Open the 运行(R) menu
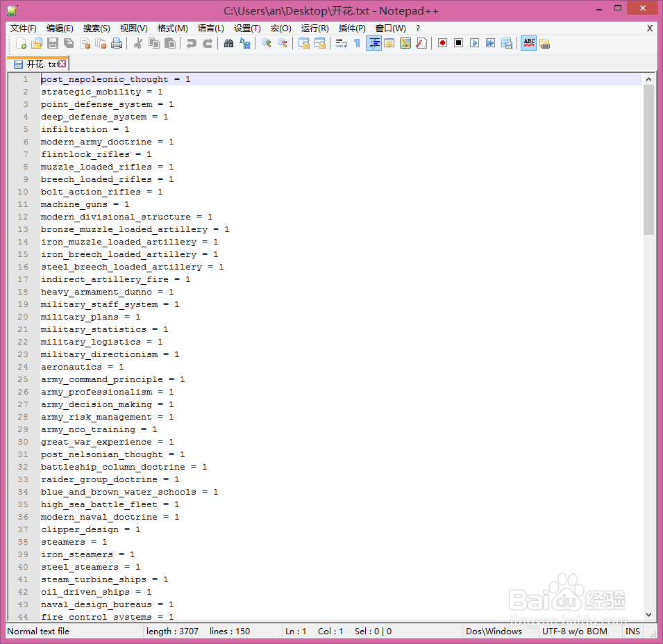The width and height of the screenshot is (663, 644). (315, 28)
